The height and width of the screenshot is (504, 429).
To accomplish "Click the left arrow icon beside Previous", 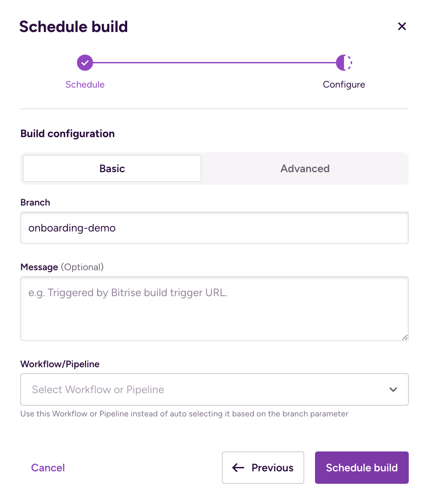I will point(238,468).
